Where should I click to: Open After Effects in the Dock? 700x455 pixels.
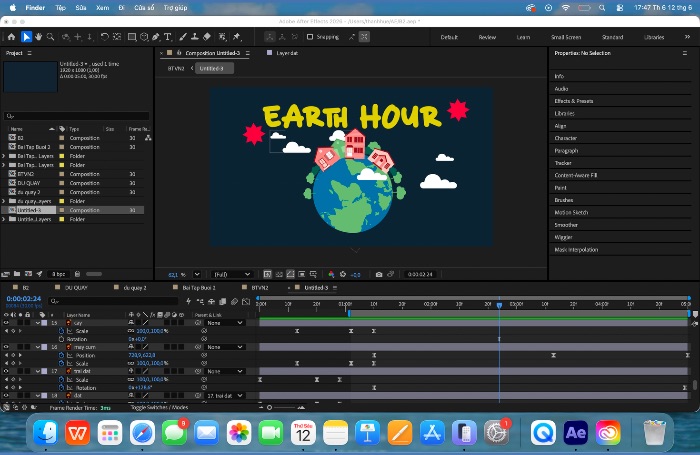point(575,432)
